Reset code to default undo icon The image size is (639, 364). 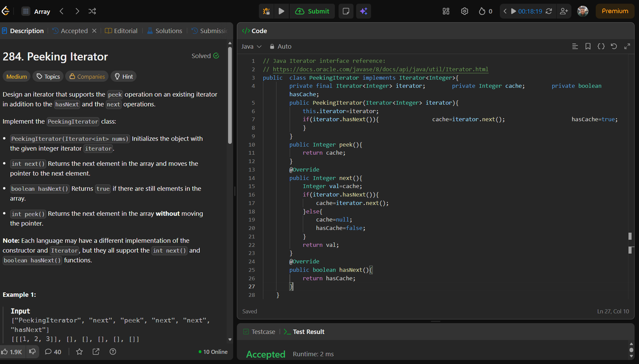(x=614, y=46)
